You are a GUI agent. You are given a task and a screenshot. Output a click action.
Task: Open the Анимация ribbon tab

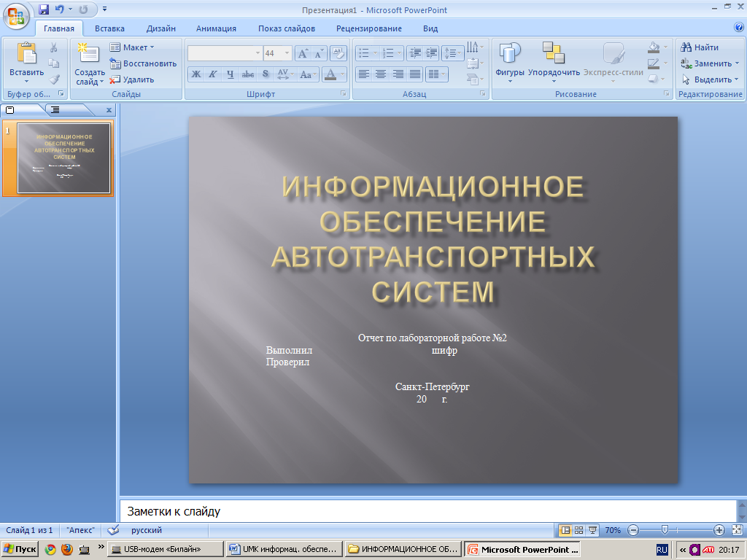(x=216, y=28)
